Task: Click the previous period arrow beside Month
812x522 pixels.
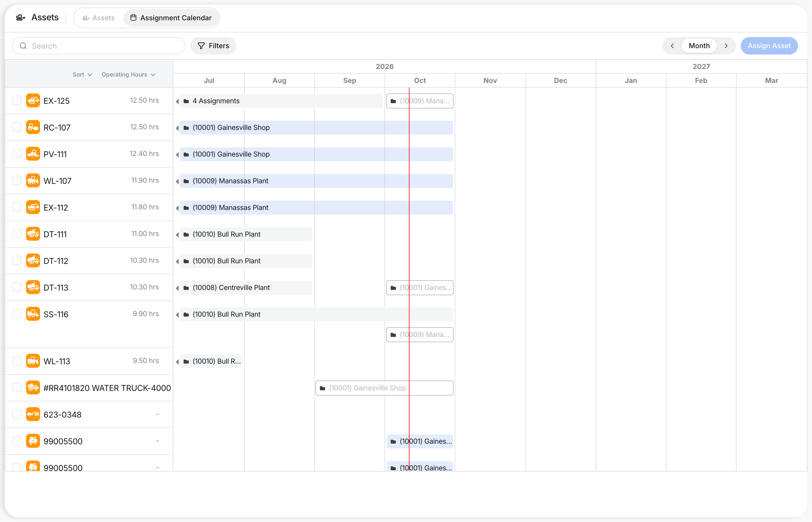Action: click(673, 46)
